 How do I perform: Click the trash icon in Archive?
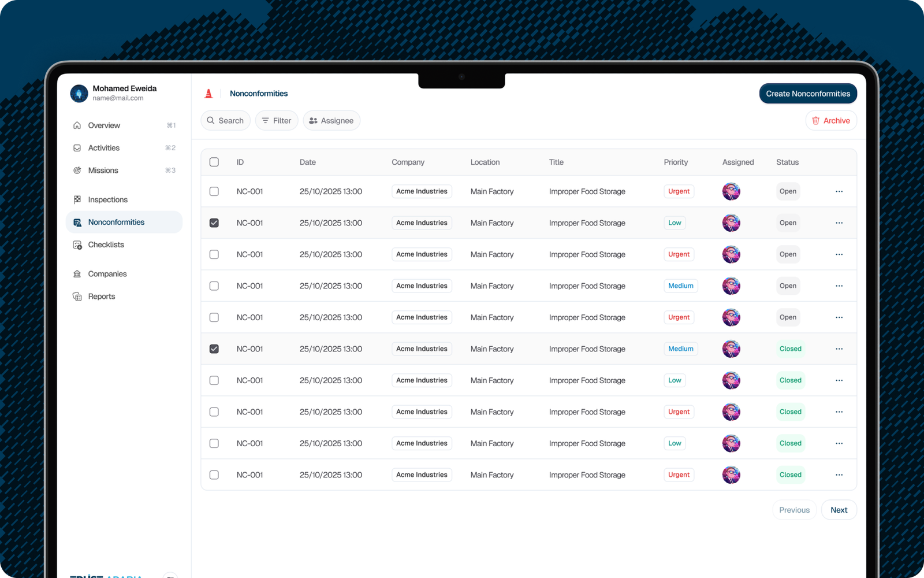(x=815, y=121)
